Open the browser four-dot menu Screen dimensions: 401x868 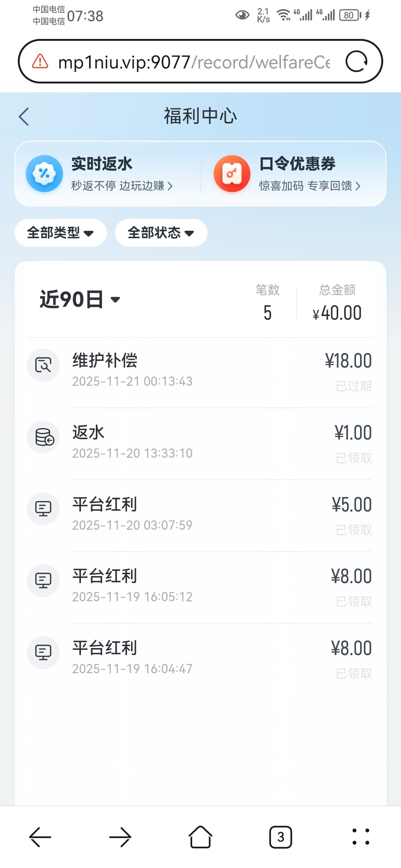pyautogui.click(x=361, y=837)
